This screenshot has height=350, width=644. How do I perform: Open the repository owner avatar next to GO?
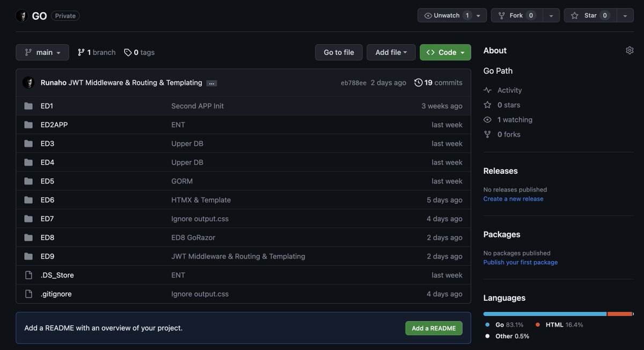click(21, 16)
